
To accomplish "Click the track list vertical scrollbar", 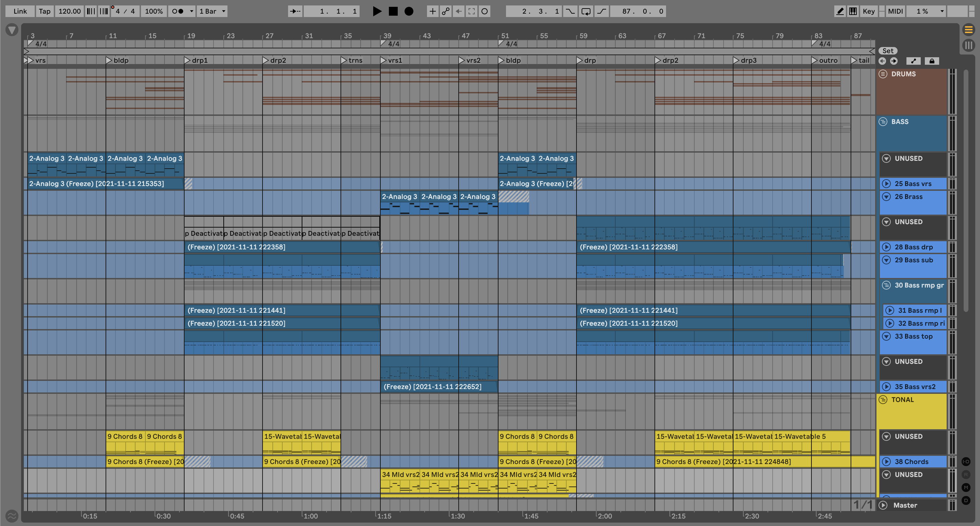I will pyautogui.click(x=966, y=190).
